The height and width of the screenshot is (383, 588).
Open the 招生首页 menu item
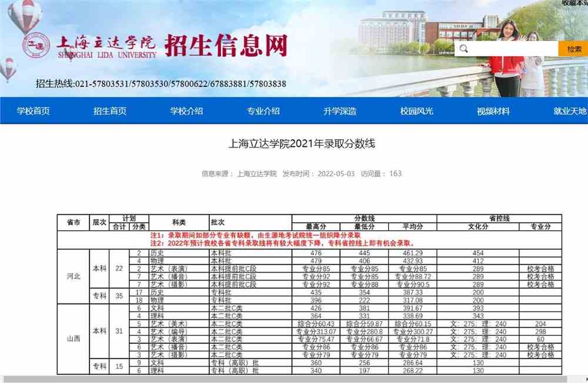tap(110, 111)
